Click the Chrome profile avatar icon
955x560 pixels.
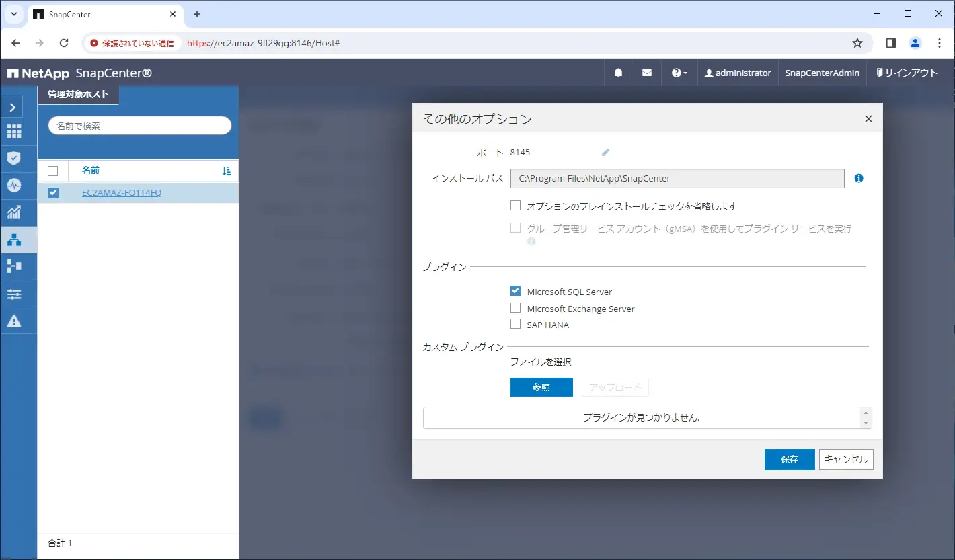915,43
